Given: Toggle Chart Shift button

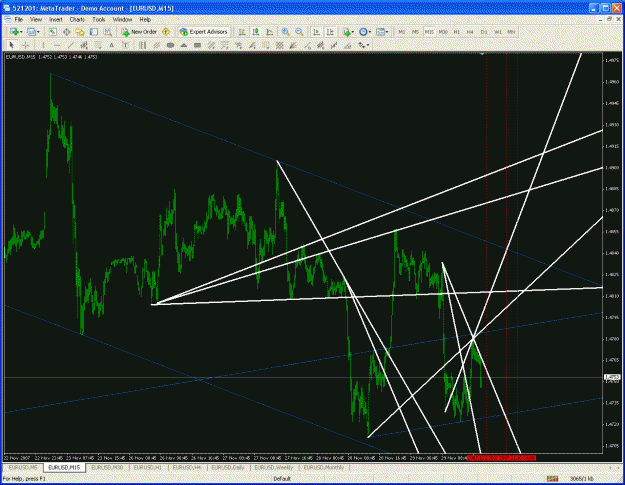Looking at the screenshot, I should coord(330,32).
